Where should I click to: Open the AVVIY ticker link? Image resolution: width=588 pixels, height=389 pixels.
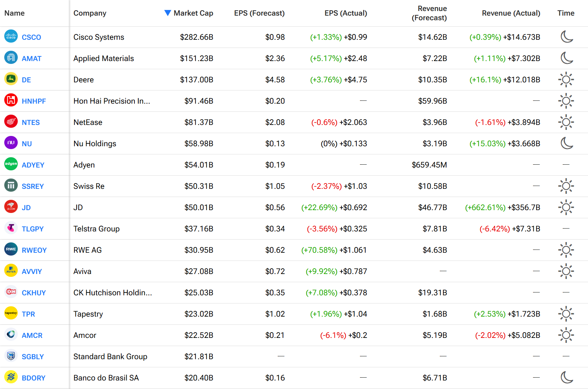(32, 272)
